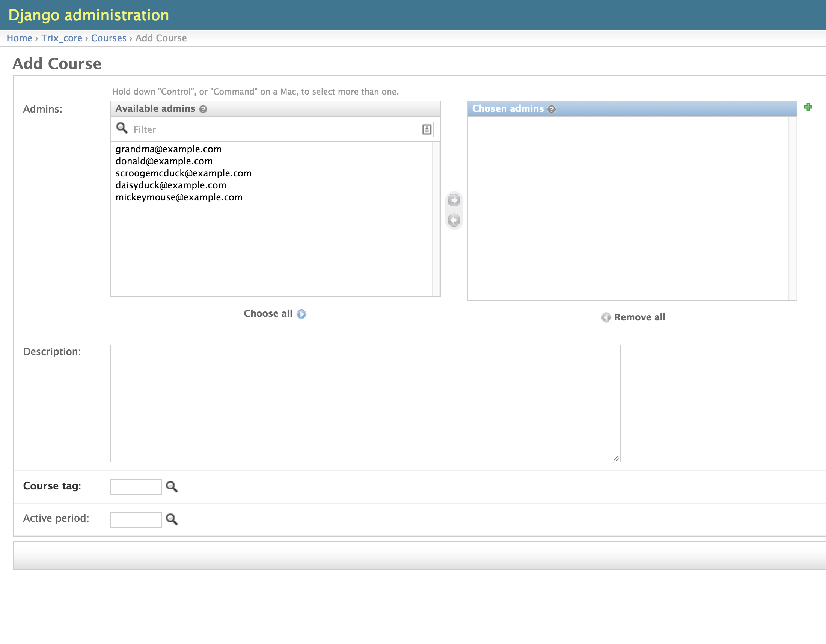Image resolution: width=826 pixels, height=644 pixels.
Task: Click Remove all admins link
Action: 634,317
